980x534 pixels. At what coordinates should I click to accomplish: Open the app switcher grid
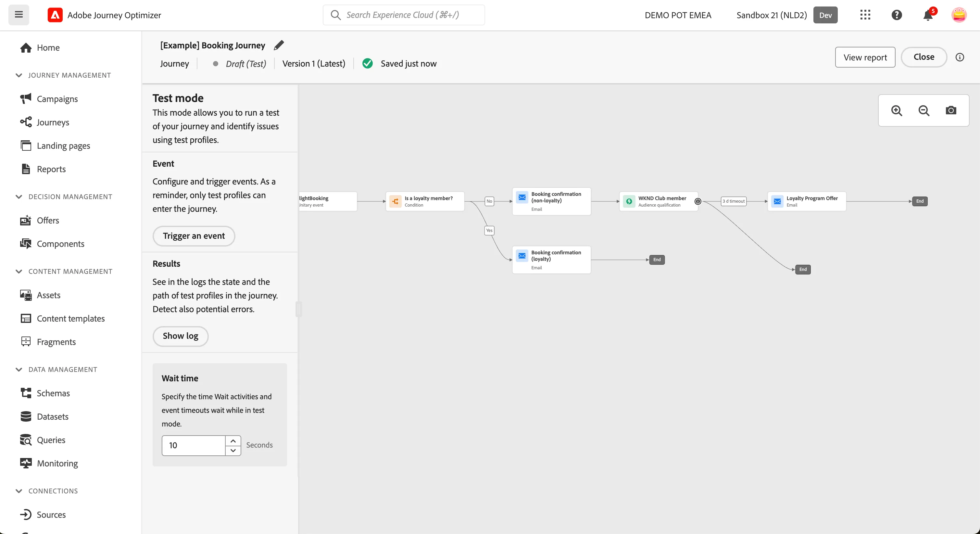[x=865, y=15]
